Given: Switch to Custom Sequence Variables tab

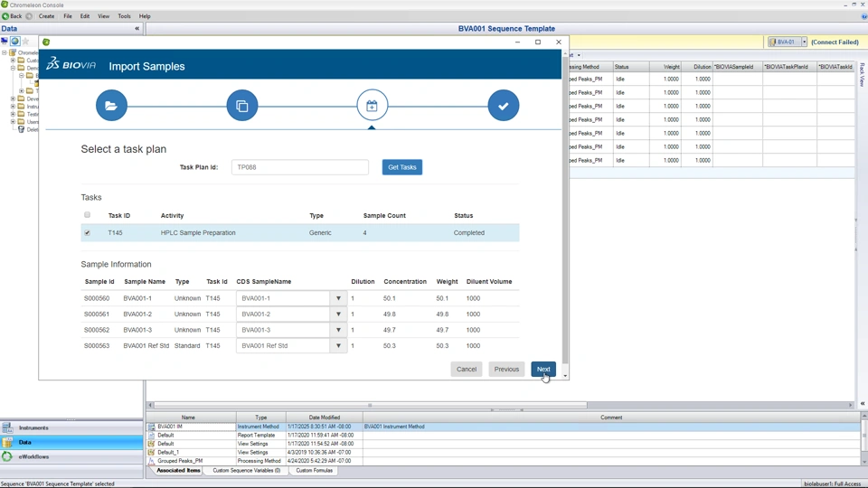Looking at the screenshot, I should pos(246,470).
